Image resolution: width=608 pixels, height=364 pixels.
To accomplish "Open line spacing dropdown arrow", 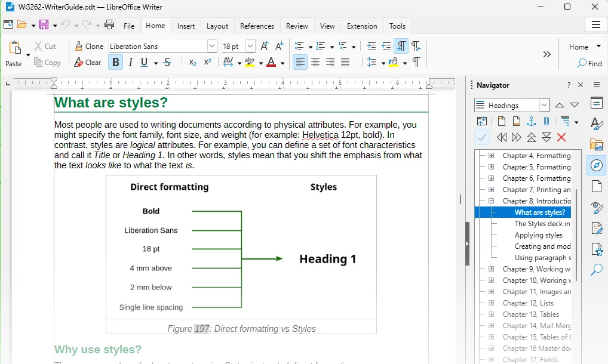I will pos(383,63).
